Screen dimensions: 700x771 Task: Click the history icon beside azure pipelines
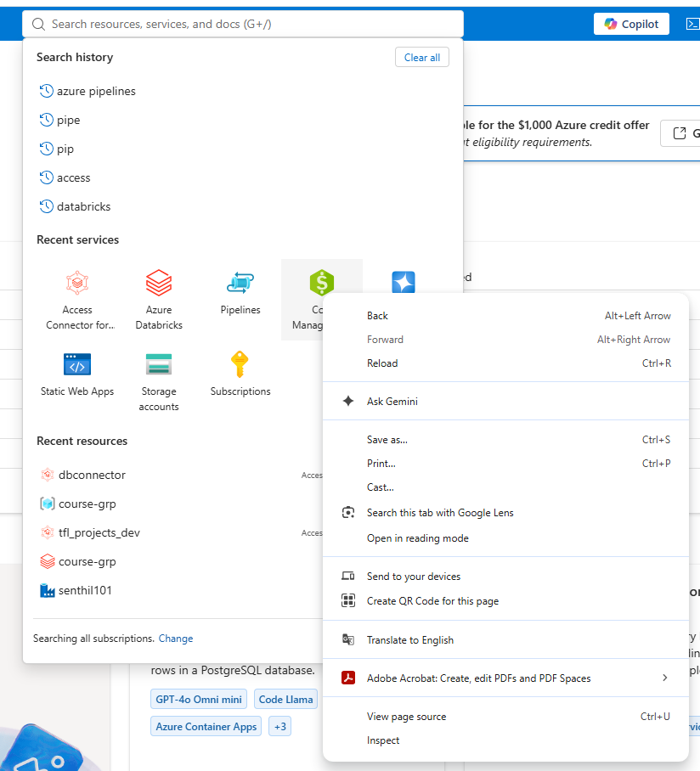point(46,91)
